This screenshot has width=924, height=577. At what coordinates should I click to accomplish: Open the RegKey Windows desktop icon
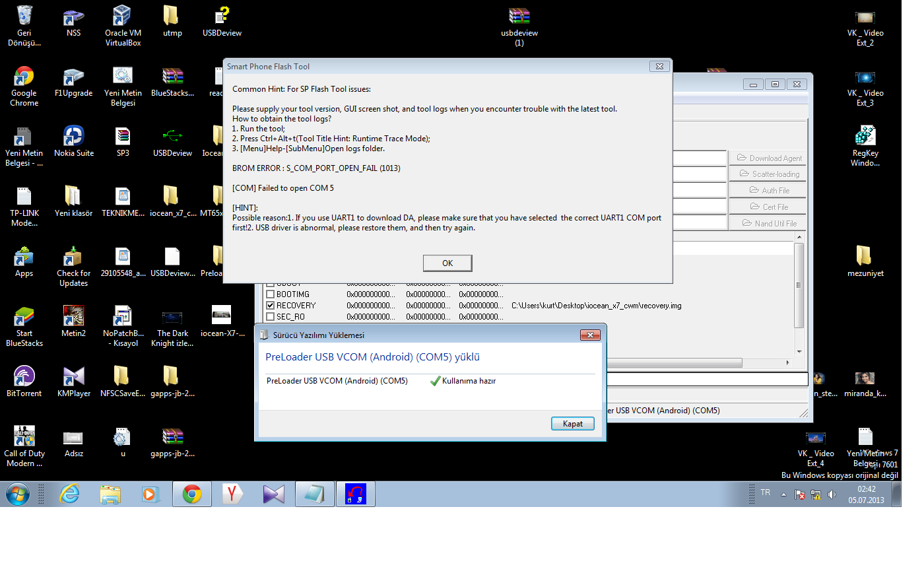pos(865,146)
